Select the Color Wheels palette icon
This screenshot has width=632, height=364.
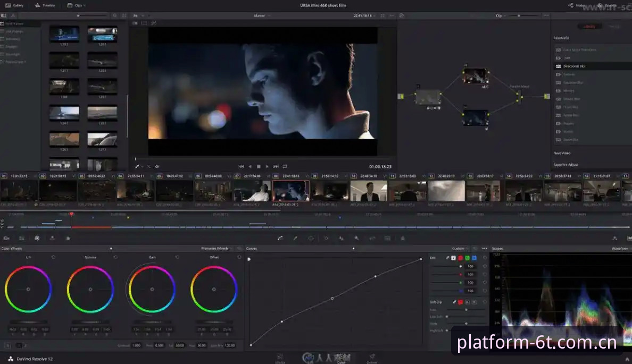tap(37, 239)
